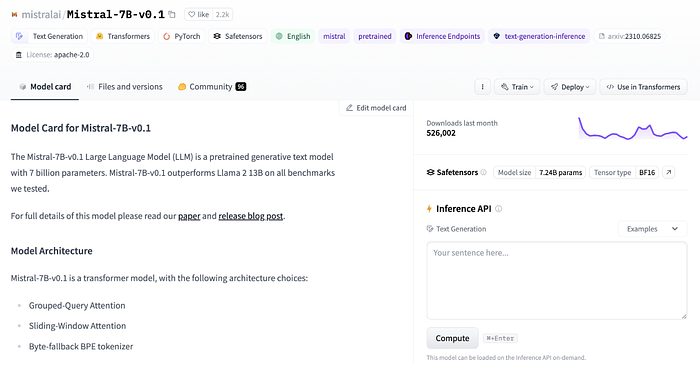Copy model name with the copy icon
This screenshot has width=700, height=373.
[x=172, y=15]
